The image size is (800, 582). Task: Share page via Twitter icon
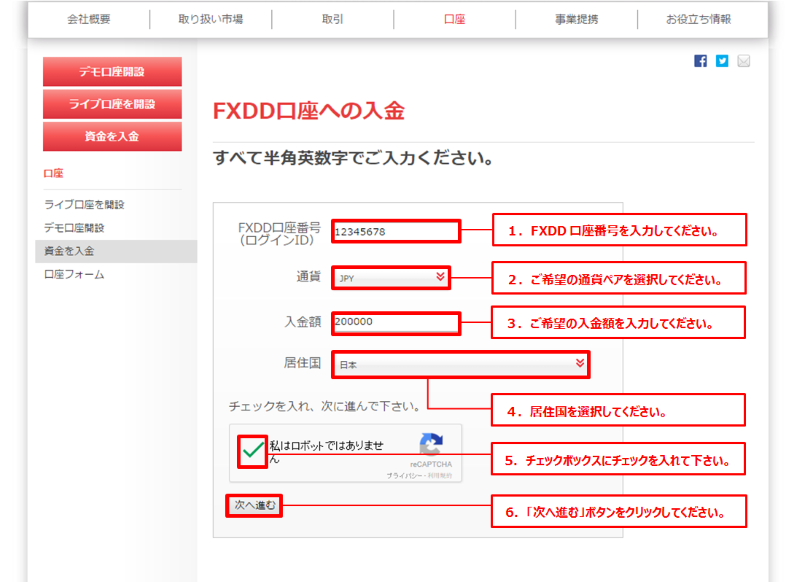722,61
